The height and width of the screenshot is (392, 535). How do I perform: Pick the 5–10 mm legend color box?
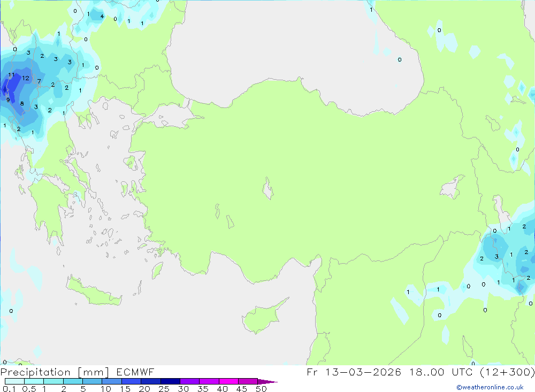(x=92, y=381)
